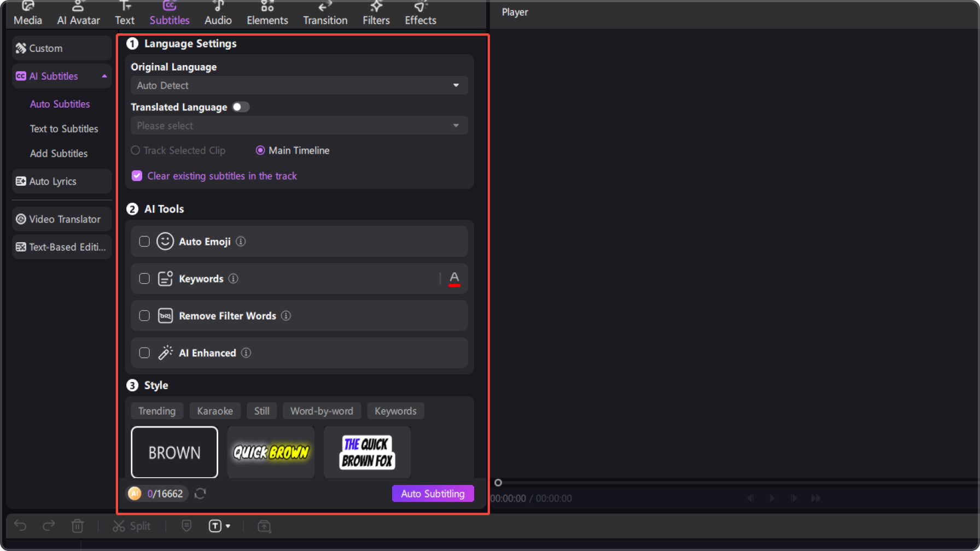Click the Auto Subtitling button
980x551 pixels.
(433, 494)
